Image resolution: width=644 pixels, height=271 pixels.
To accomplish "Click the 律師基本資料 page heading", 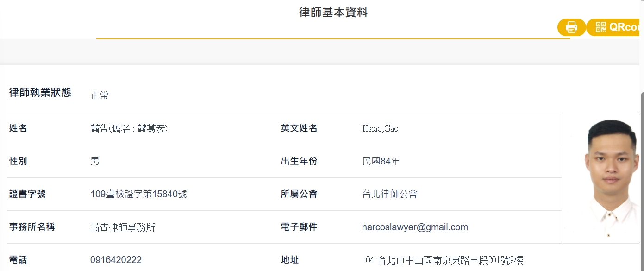I will point(333,13).
